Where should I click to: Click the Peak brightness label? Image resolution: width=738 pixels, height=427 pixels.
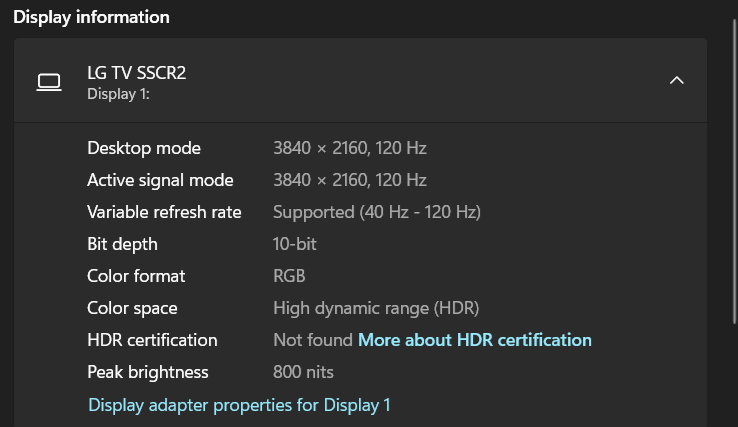click(x=148, y=372)
